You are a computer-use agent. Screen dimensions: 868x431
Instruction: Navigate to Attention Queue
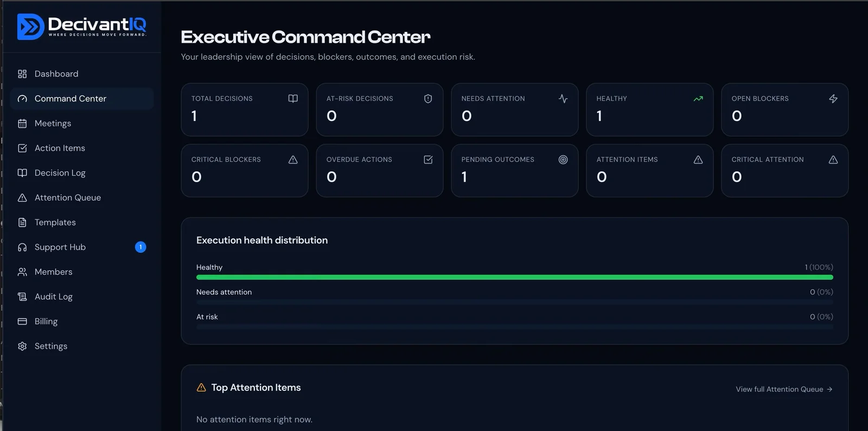(82, 198)
